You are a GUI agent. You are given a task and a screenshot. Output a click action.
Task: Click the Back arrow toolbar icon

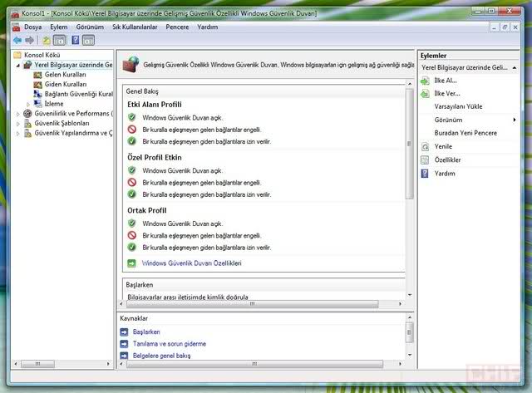17,41
